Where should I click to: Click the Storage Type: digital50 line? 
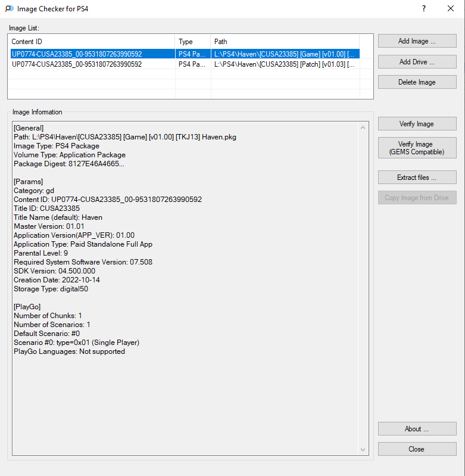tap(51, 289)
